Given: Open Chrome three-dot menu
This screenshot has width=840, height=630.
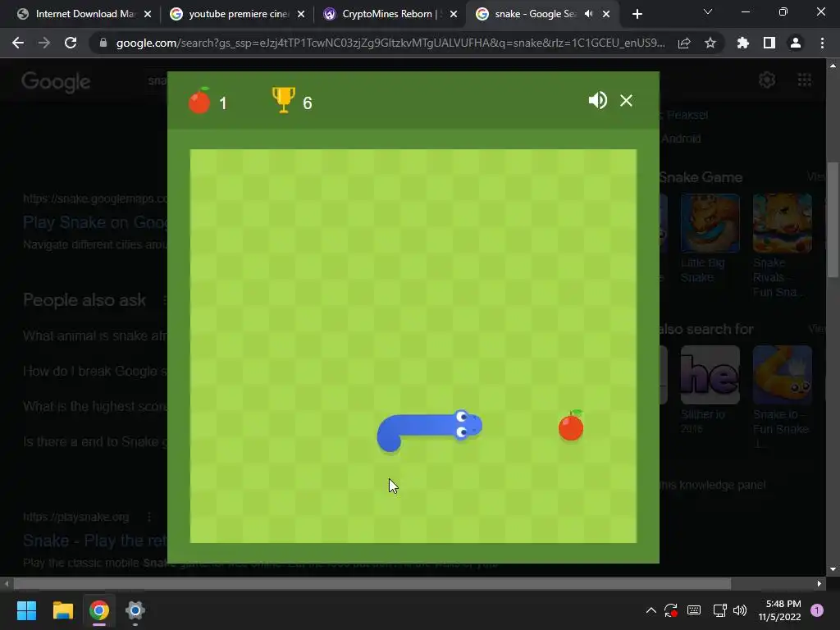Looking at the screenshot, I should tap(822, 43).
